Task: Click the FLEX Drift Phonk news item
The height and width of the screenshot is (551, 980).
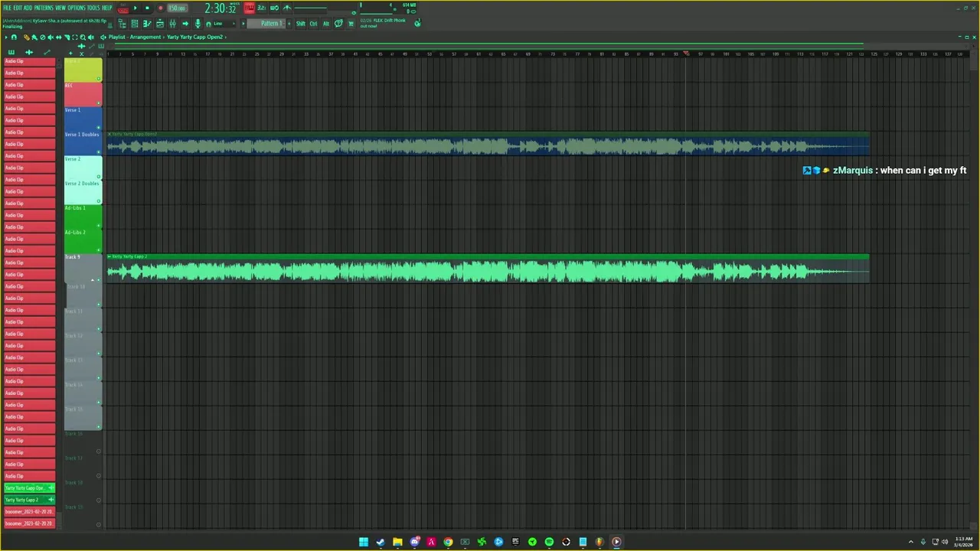Action: [383, 23]
